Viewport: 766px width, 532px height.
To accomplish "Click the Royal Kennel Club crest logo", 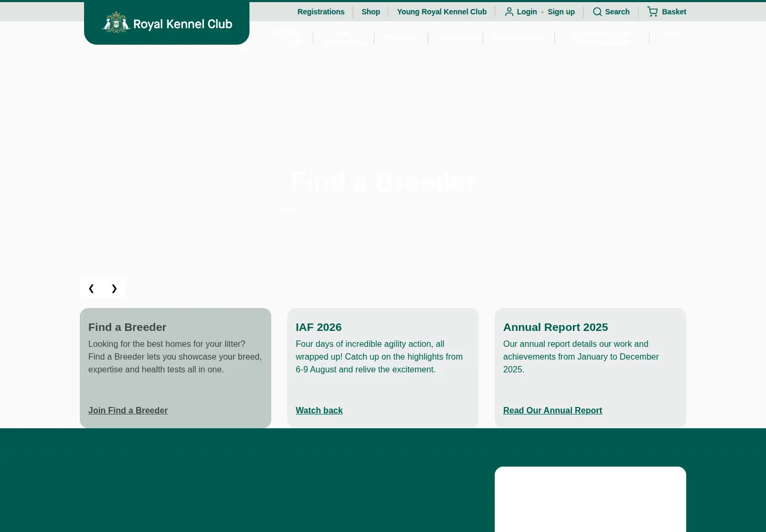I will [x=116, y=22].
